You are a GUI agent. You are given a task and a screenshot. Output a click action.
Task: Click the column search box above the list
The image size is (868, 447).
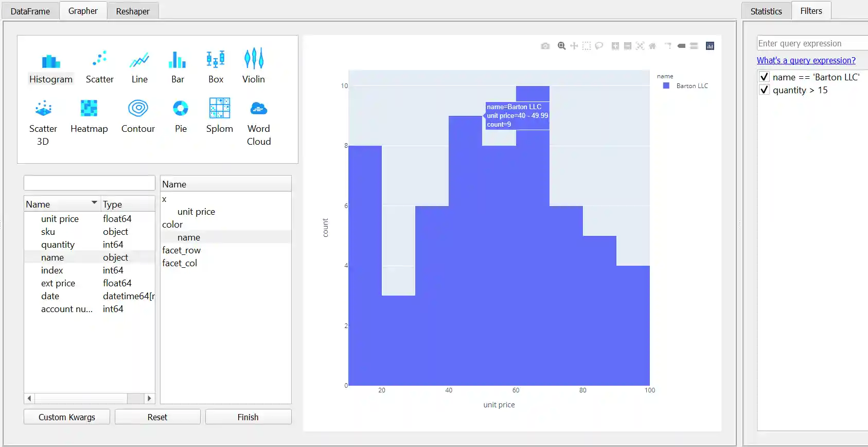[x=90, y=183]
